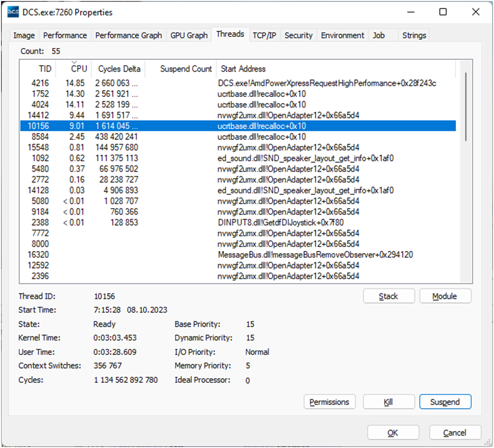The height and width of the screenshot is (448, 494).
Task: Cancel the properties dialog
Action: click(x=455, y=433)
